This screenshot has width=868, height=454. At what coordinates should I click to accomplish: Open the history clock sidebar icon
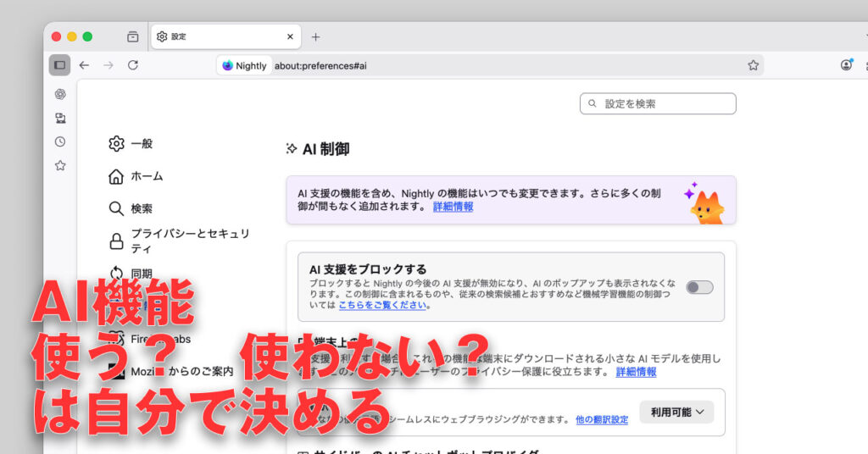click(60, 141)
